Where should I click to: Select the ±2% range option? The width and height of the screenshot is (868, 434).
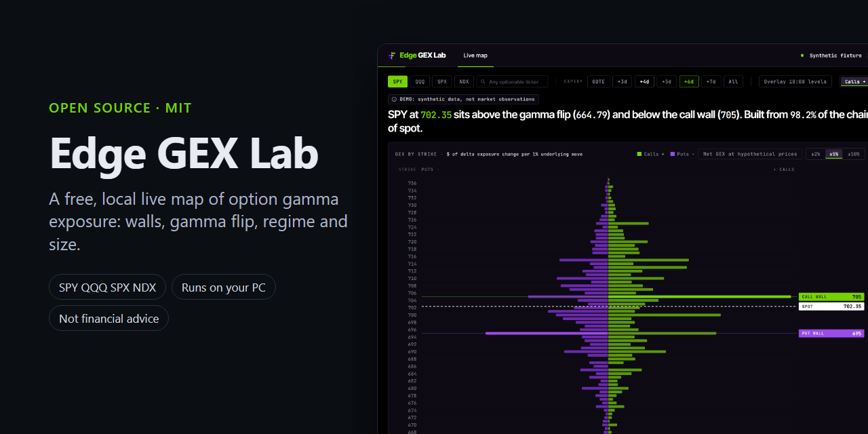click(x=816, y=154)
